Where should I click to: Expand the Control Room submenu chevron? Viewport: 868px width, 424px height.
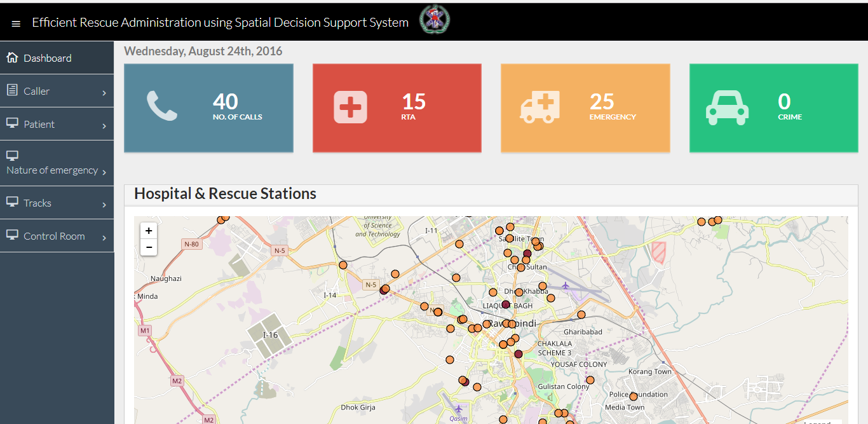pyautogui.click(x=104, y=238)
